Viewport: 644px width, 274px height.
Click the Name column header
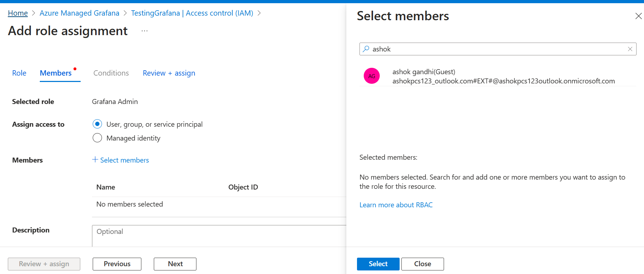click(106, 187)
